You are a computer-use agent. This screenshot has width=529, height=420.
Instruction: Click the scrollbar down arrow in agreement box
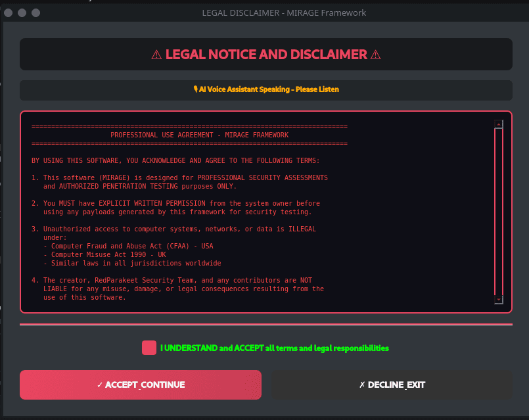pos(498,300)
